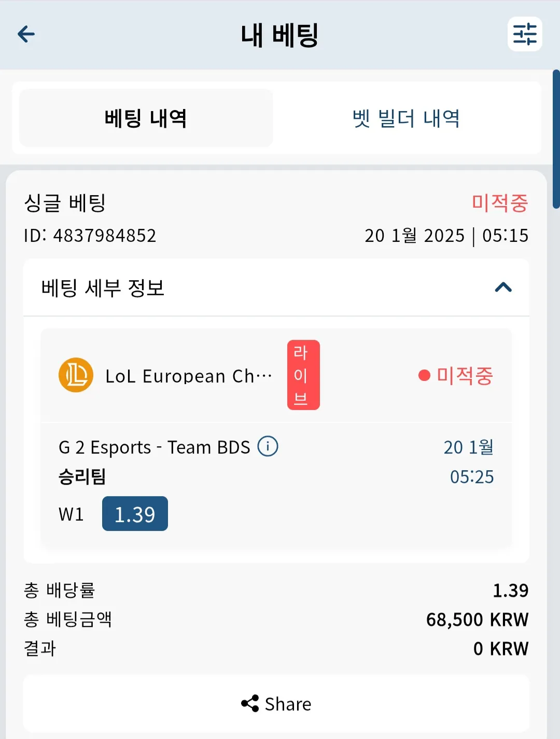560x739 pixels.
Task: Collapse the 베팅 세부 정보 chevron
Action: 503,288
